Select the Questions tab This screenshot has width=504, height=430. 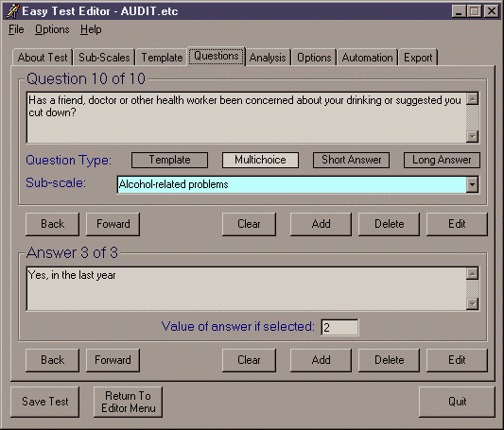217,56
